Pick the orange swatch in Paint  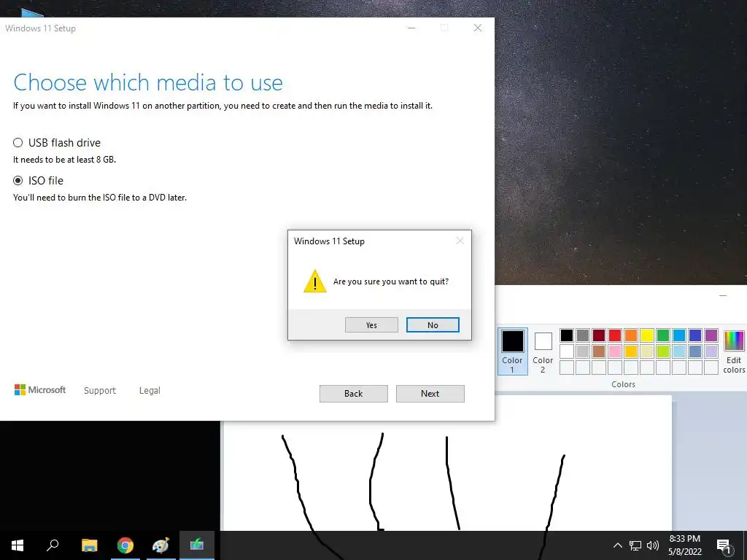coord(631,335)
